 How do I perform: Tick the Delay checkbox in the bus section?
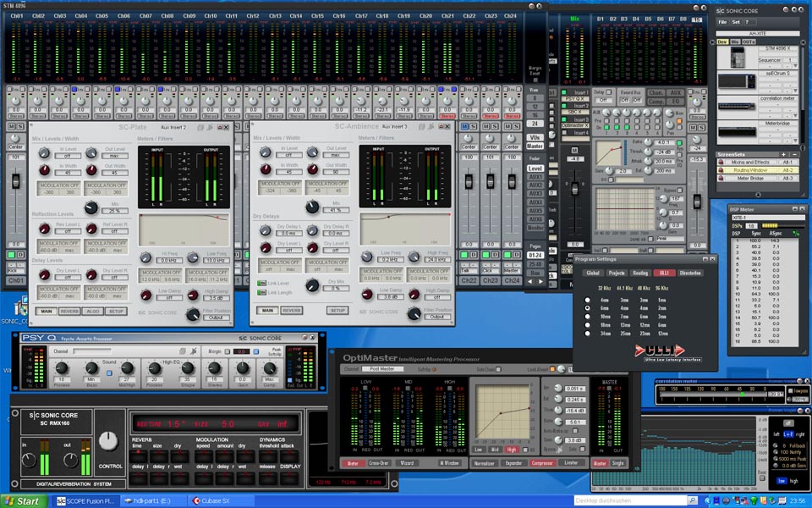tap(609, 91)
